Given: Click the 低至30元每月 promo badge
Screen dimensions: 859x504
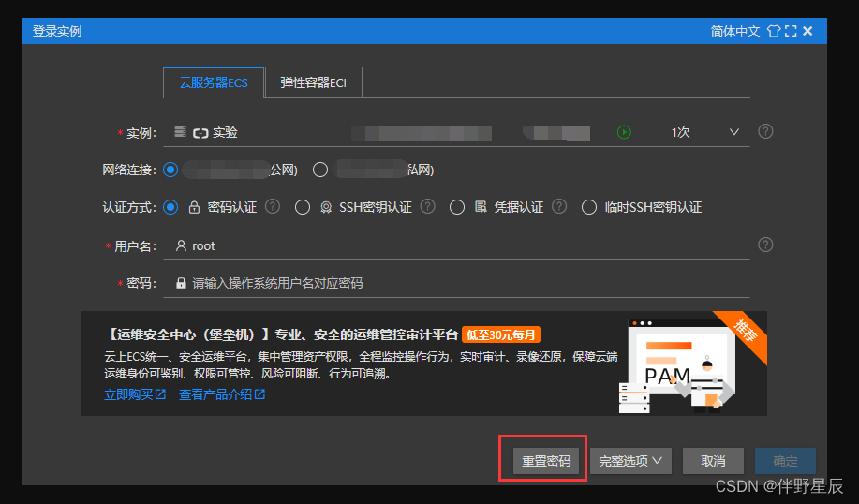Looking at the screenshot, I should click(x=501, y=334).
